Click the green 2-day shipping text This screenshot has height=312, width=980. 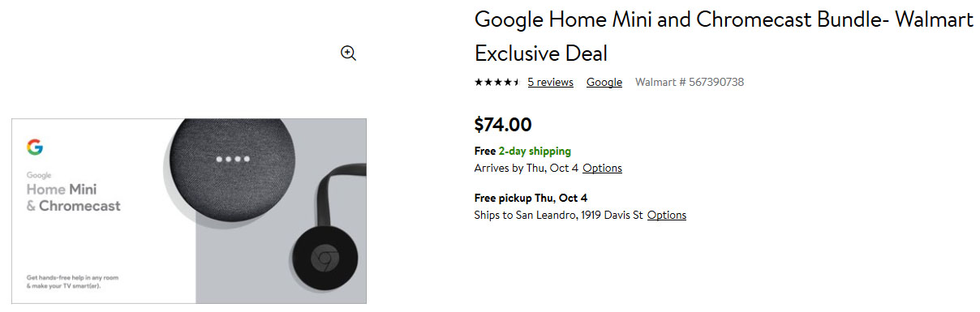pos(535,151)
